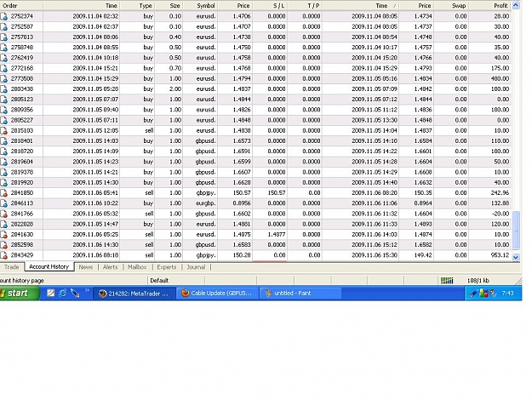Screen dimensions: 532x399
Task: Click the sell order icon for order 2843429
Action: pyautogui.click(x=4, y=255)
